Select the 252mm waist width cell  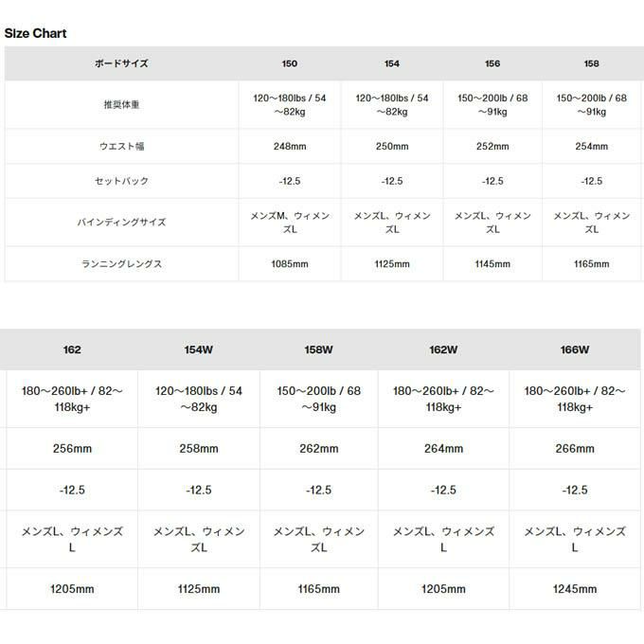[492, 147]
